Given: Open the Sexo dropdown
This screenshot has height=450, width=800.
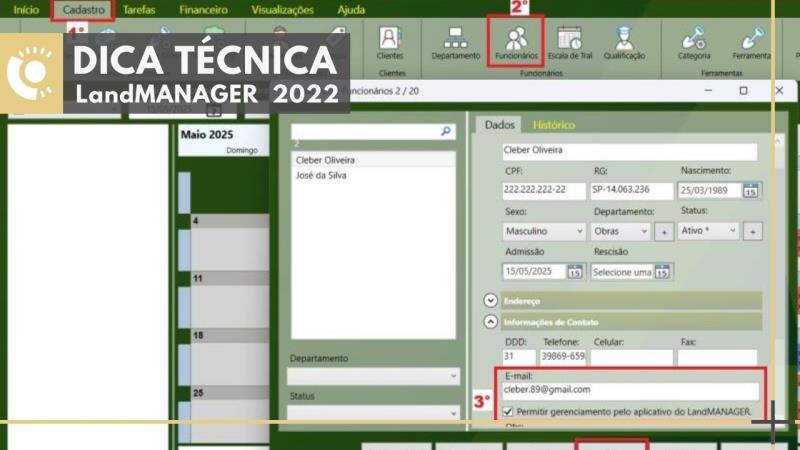Looking at the screenshot, I should [544, 231].
